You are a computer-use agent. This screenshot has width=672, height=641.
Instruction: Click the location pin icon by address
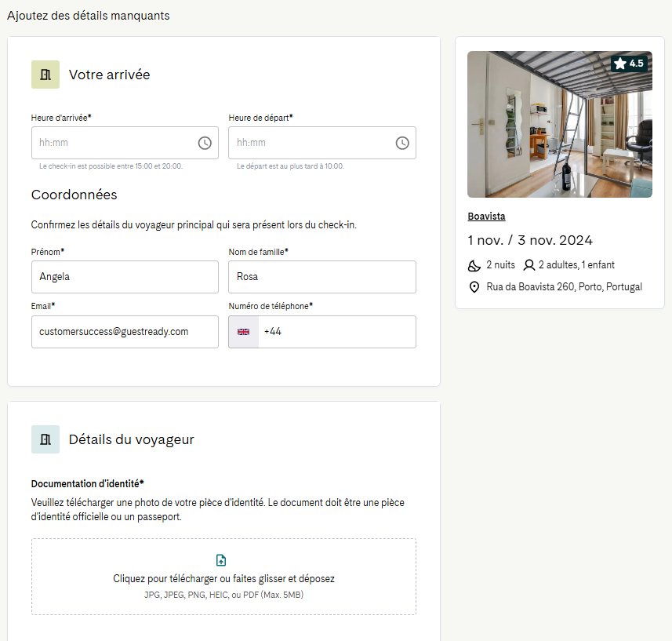(x=474, y=287)
